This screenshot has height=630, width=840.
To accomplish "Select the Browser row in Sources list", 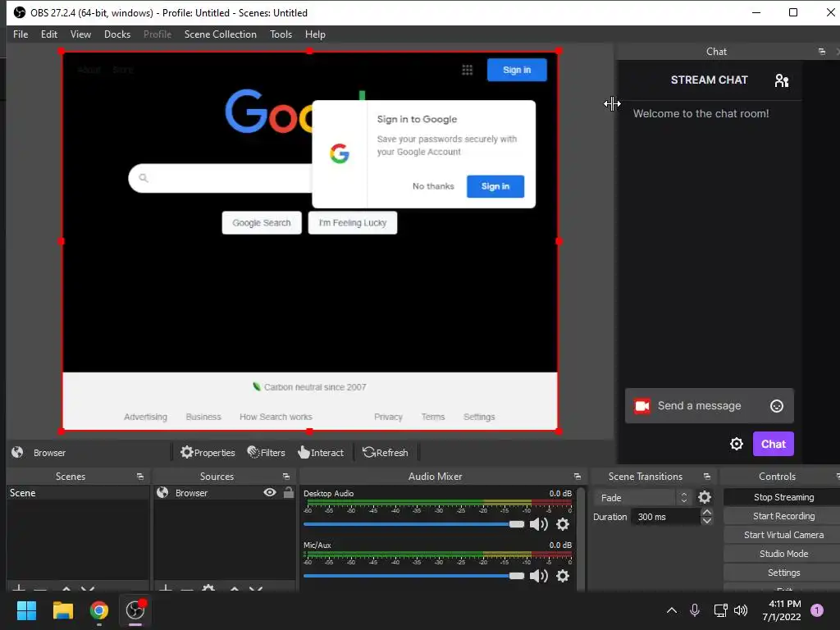I will pos(224,493).
